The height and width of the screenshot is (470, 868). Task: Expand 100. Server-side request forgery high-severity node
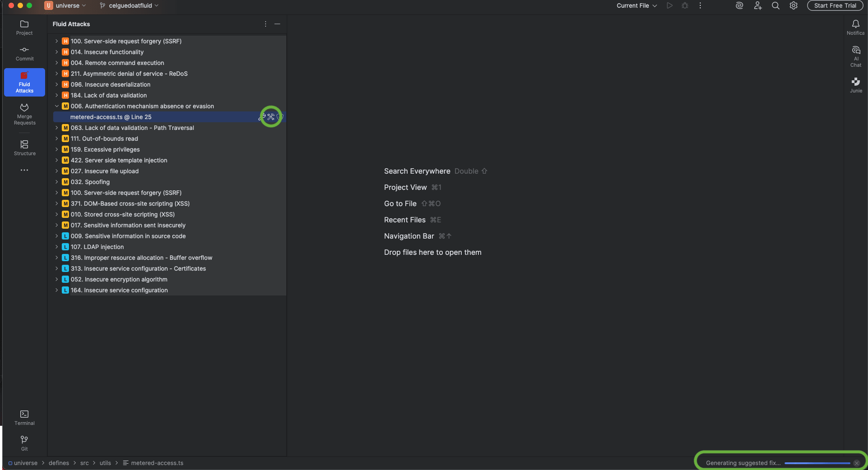tap(57, 41)
